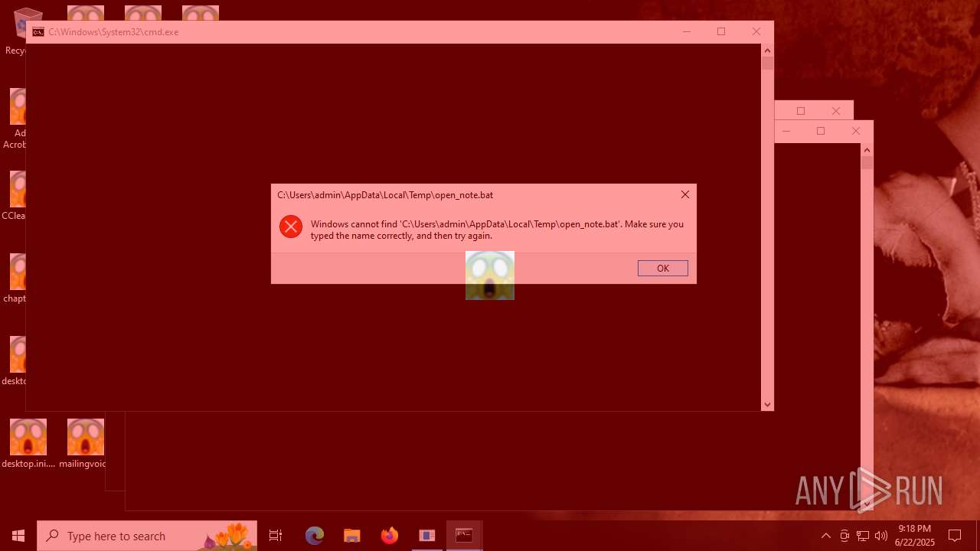This screenshot has height=551, width=980.
Task: Launch Microsoft Edge from the taskbar
Action: (315, 536)
